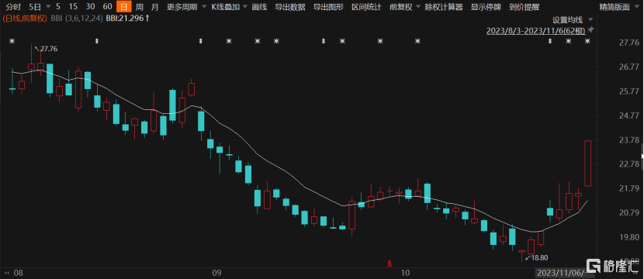The image size is (644, 279).
Task: Click the BBI (3,6,12,24) indicator label
Action: point(76,19)
